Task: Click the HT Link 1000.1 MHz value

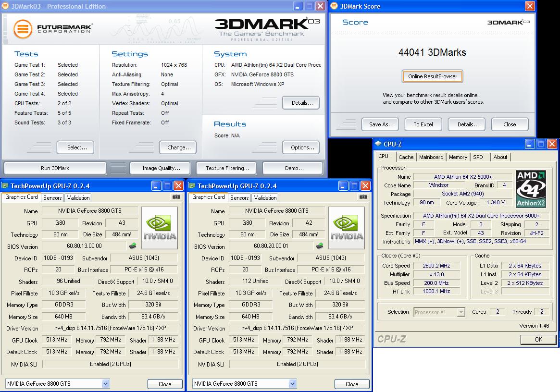Action: [x=436, y=291]
